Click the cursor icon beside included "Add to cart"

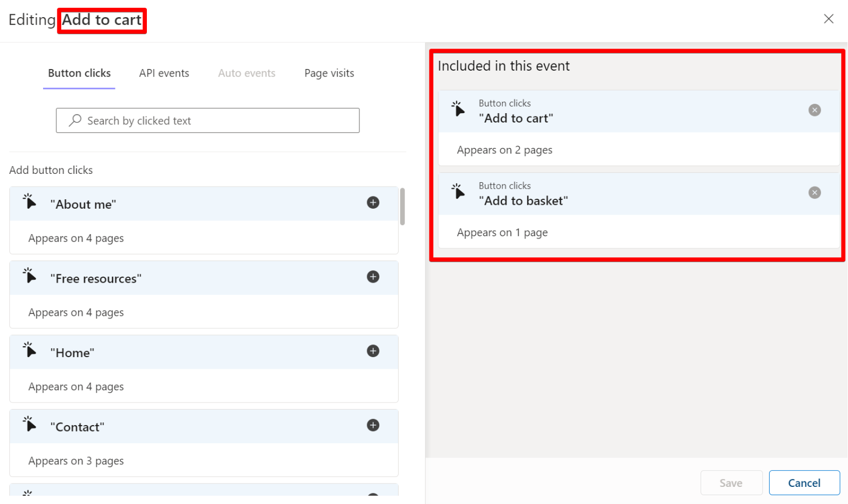coord(458,109)
